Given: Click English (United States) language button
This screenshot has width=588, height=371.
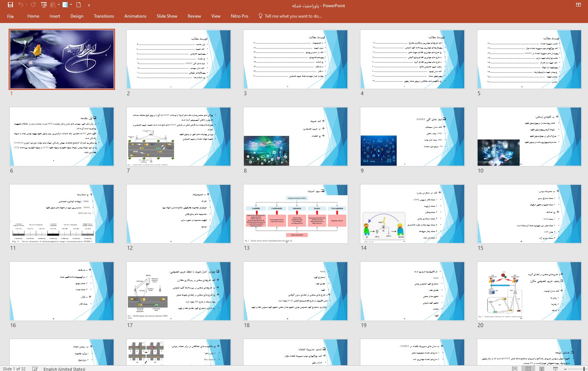Looking at the screenshot, I should tap(64, 368).
